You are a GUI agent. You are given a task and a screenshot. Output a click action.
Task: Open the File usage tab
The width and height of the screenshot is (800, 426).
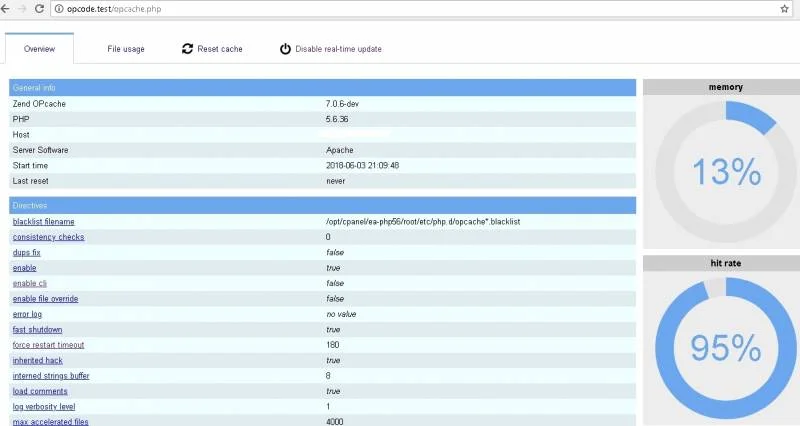(126, 49)
